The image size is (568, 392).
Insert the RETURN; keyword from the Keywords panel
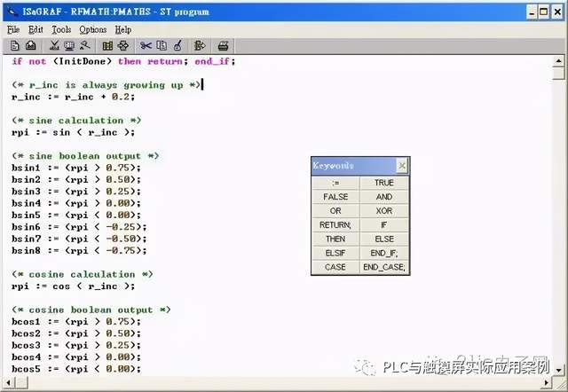(x=335, y=225)
